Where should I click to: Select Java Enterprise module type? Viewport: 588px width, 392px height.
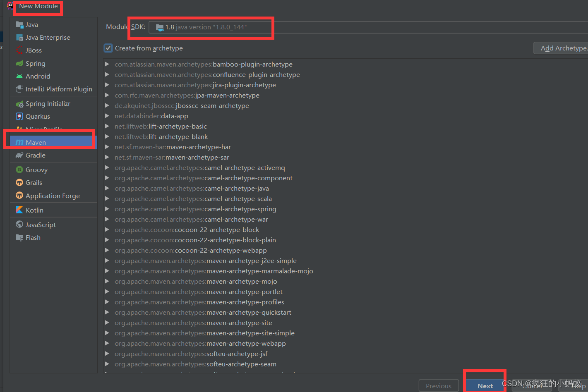tap(53, 38)
